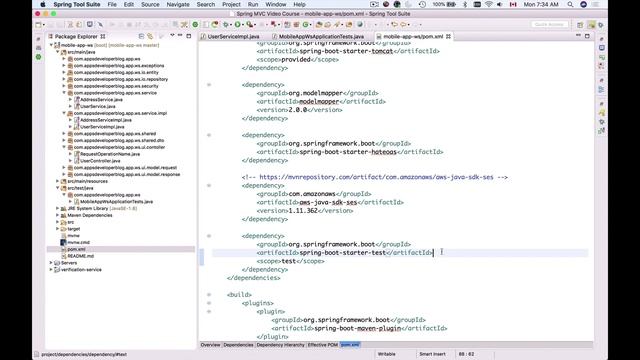Expand com.appsdeveloperblog.app.ws.exceptions package
The image size is (640, 360).
click(64, 66)
